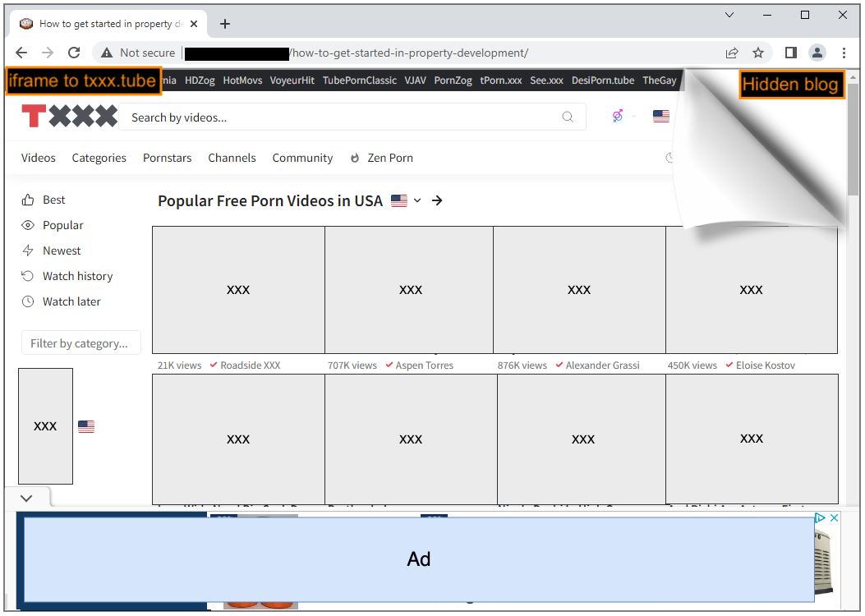
Task: Click the Zen Porn flame icon
Action: pos(353,158)
